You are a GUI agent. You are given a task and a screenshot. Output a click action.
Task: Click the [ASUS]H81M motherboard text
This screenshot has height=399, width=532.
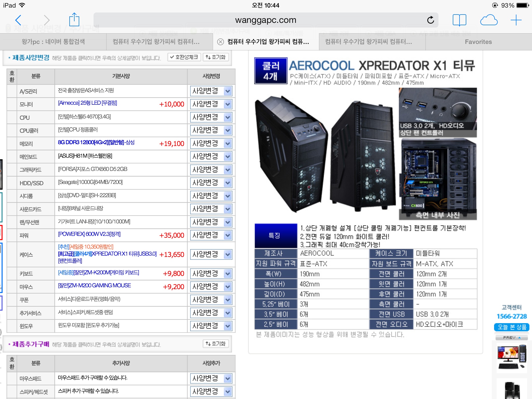[85, 156]
